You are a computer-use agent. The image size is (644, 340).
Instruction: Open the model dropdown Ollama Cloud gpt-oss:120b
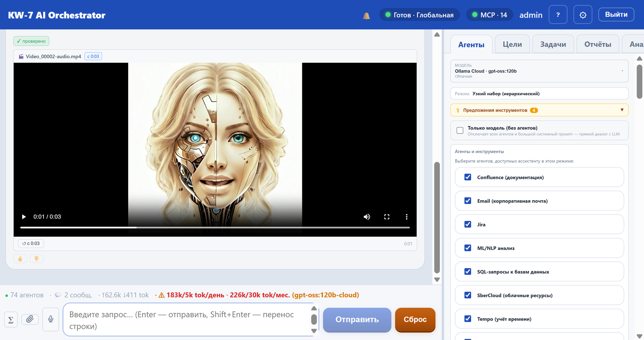pos(539,71)
